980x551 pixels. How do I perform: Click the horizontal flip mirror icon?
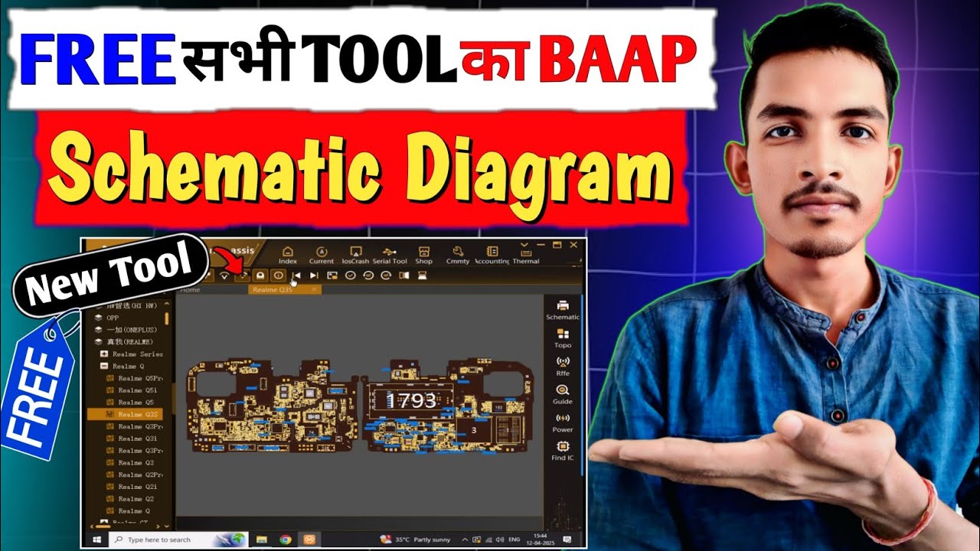coord(404,275)
